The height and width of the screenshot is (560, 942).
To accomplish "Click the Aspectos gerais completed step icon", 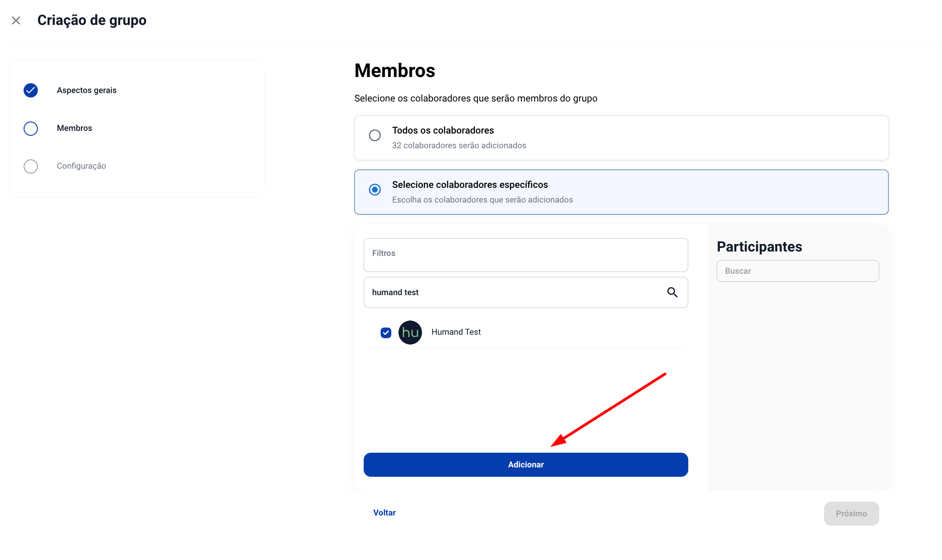I will click(31, 90).
